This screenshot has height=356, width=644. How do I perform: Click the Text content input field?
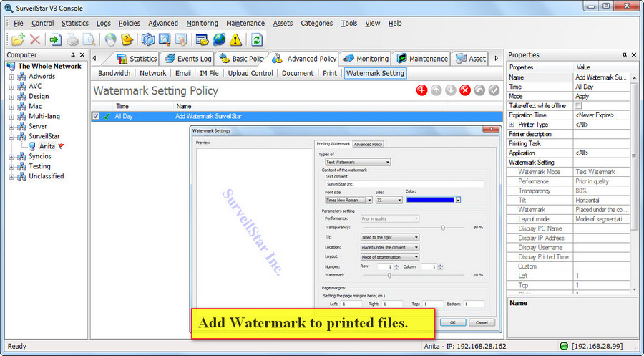404,184
